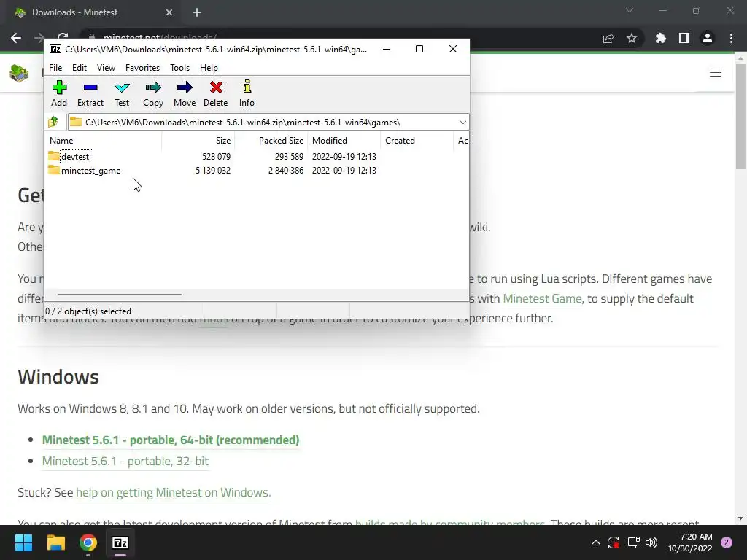
Task: Download Minetest 5.6.1 portable 64-bit link
Action: point(171,440)
